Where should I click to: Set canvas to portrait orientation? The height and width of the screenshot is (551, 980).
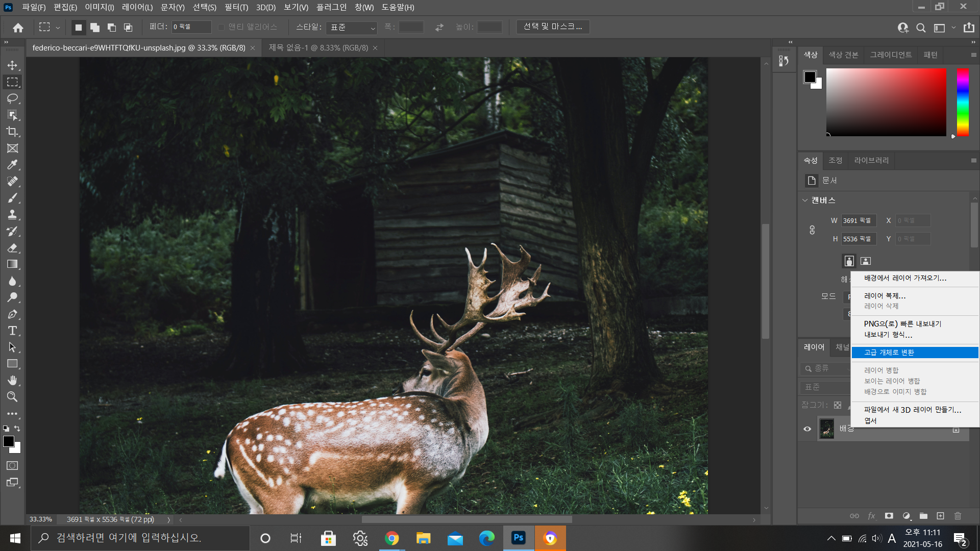pos(849,261)
